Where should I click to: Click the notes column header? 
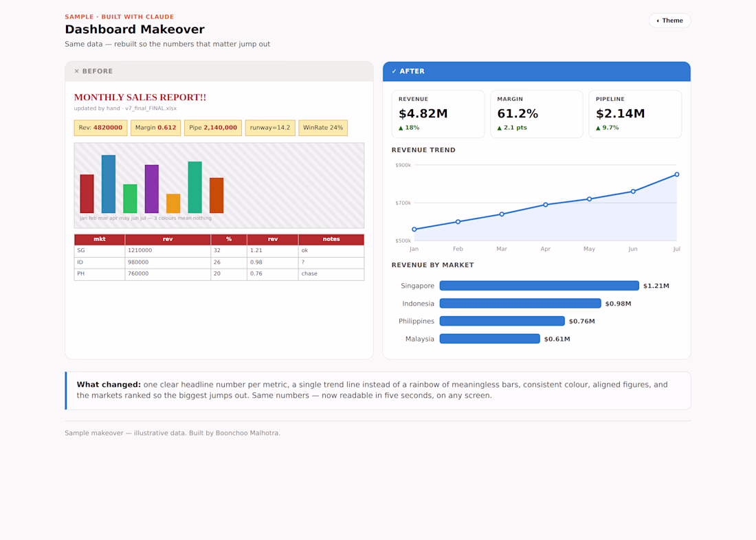coord(331,240)
